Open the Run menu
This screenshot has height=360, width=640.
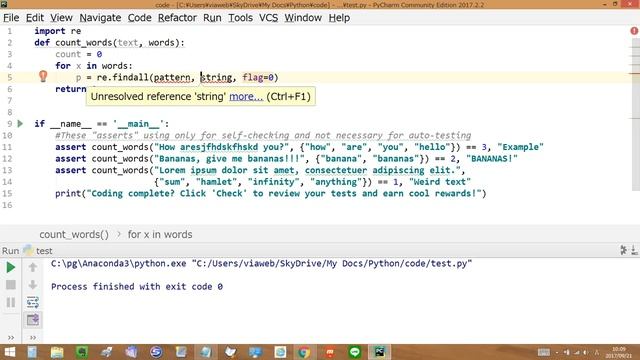[212, 18]
